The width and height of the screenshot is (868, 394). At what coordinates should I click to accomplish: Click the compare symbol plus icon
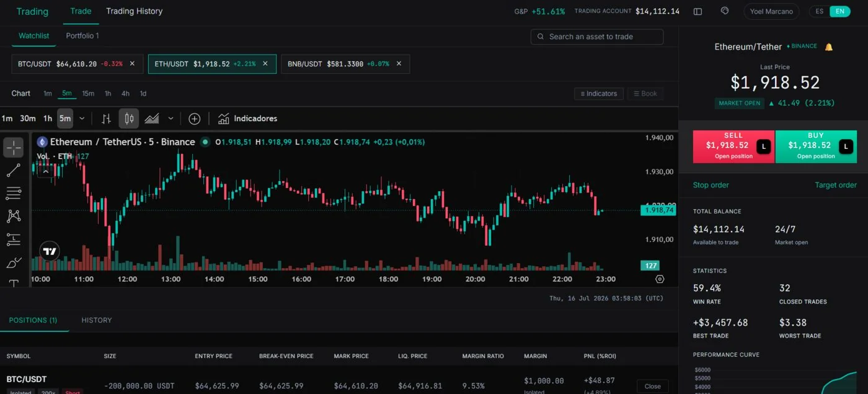pyautogui.click(x=195, y=119)
